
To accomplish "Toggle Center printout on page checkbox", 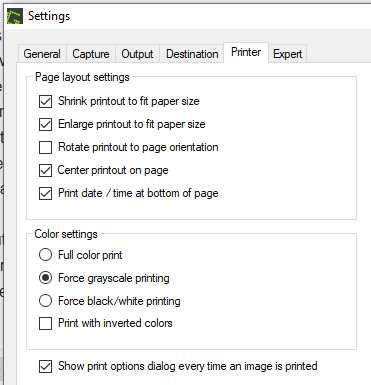I will [45, 170].
